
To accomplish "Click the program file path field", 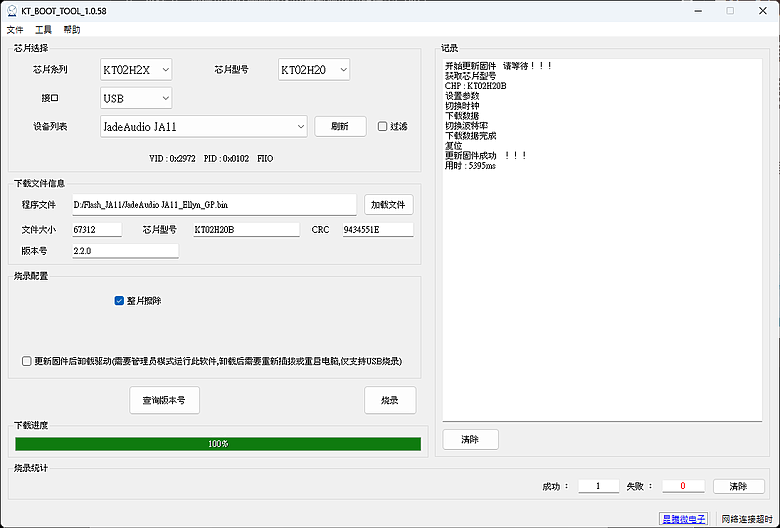I will tap(214, 205).
